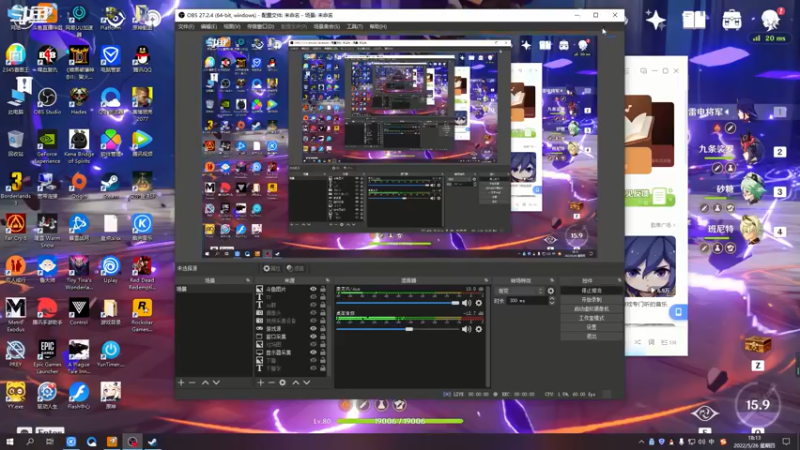
Task: Open transition properties gear icon
Action: pyautogui.click(x=551, y=291)
